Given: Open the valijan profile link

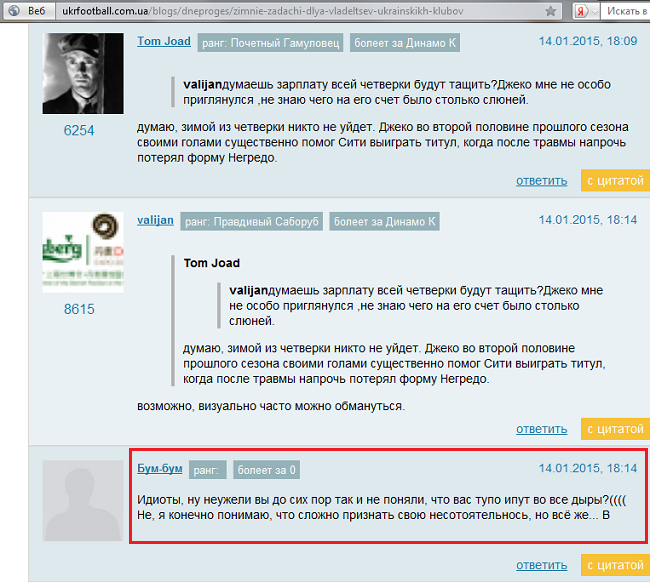Looking at the screenshot, I should click(155, 220).
